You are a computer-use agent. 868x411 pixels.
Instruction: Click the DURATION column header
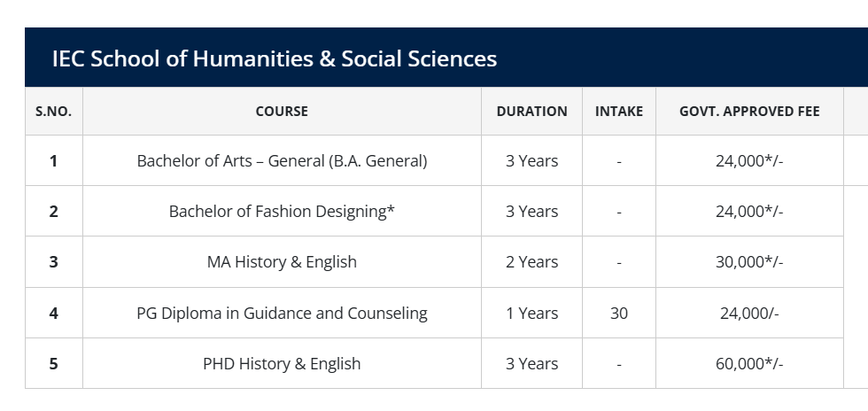pyautogui.click(x=531, y=112)
